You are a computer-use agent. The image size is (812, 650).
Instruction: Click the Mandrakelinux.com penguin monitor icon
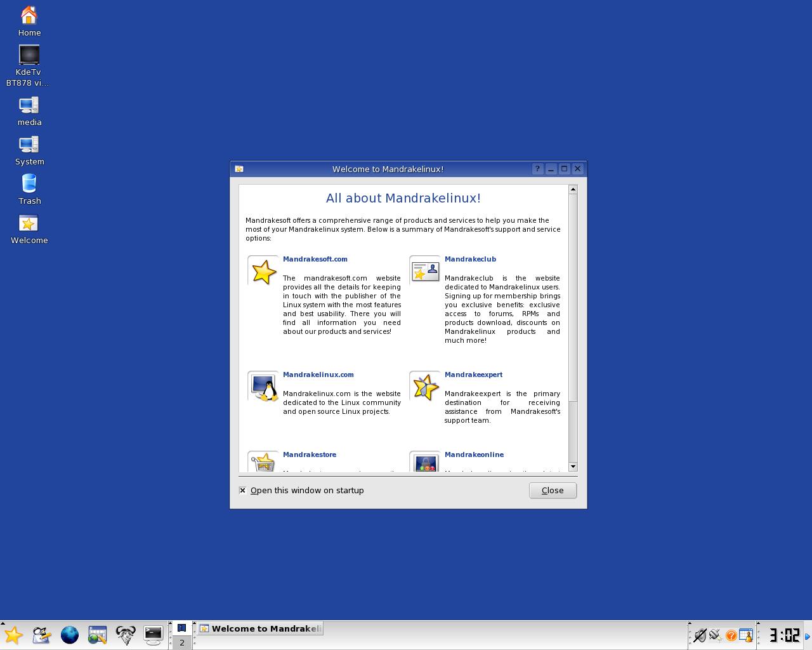(263, 387)
